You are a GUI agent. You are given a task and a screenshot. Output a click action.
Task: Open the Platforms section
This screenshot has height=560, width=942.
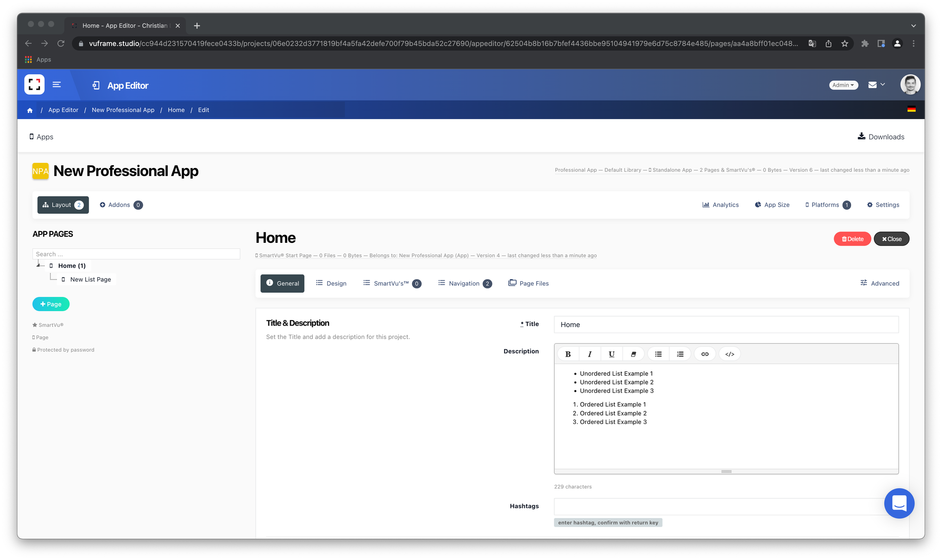[x=828, y=205]
